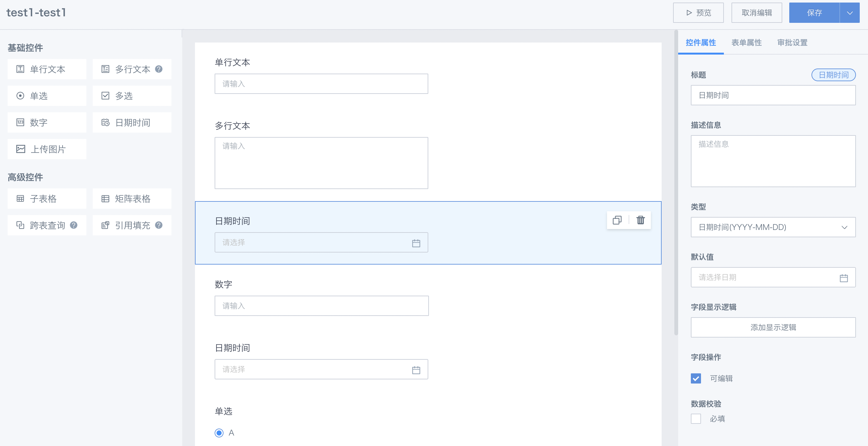Image resolution: width=868 pixels, height=446 pixels.
Task: Open calendar icon in 默认值 field
Action: tap(844, 278)
